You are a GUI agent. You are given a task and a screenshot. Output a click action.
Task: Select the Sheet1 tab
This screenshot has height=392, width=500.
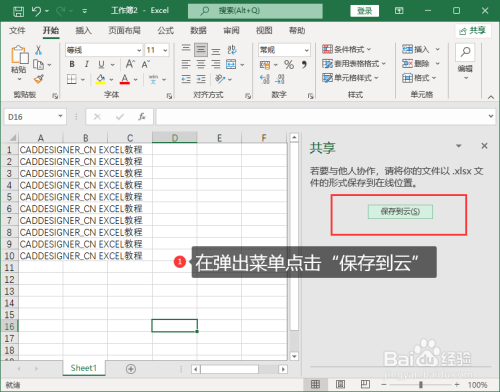click(x=84, y=368)
